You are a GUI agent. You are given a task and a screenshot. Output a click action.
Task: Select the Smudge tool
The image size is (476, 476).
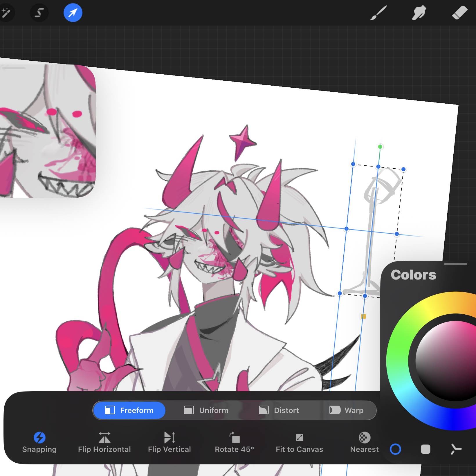[419, 13]
